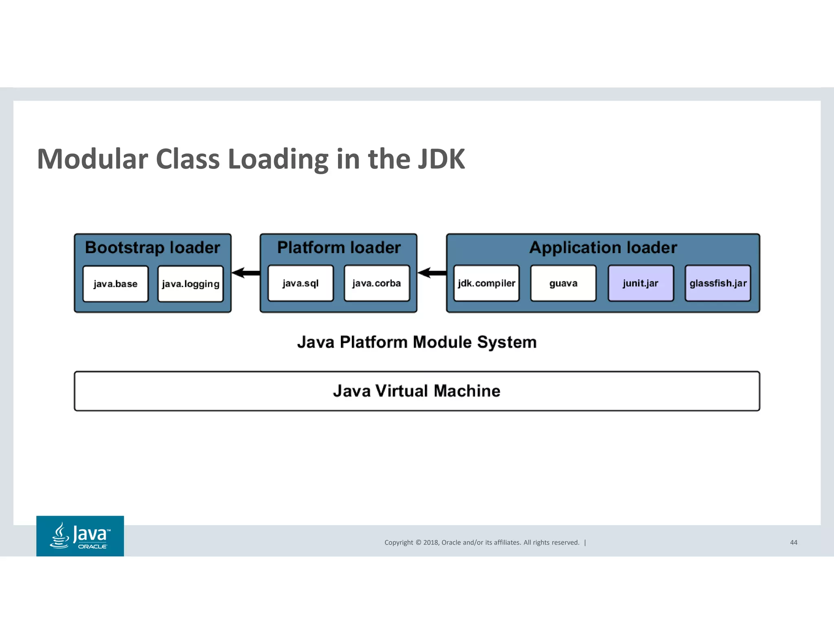
Task: Click the Platform loader heading
Action: 338,248
